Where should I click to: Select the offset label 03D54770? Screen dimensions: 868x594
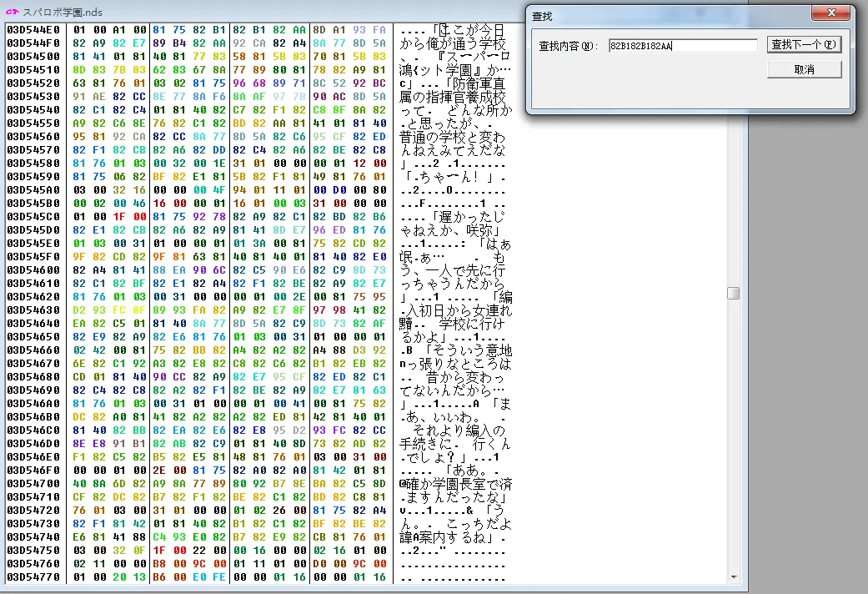[x=33, y=576]
